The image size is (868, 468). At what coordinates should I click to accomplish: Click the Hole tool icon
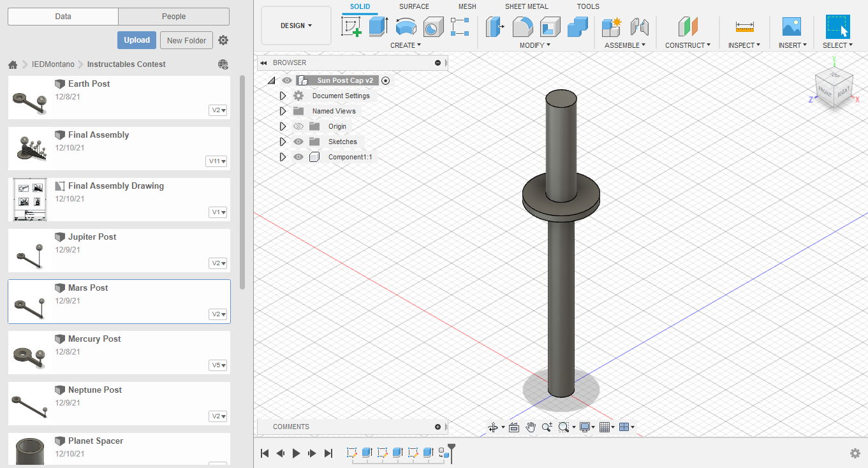click(x=433, y=27)
